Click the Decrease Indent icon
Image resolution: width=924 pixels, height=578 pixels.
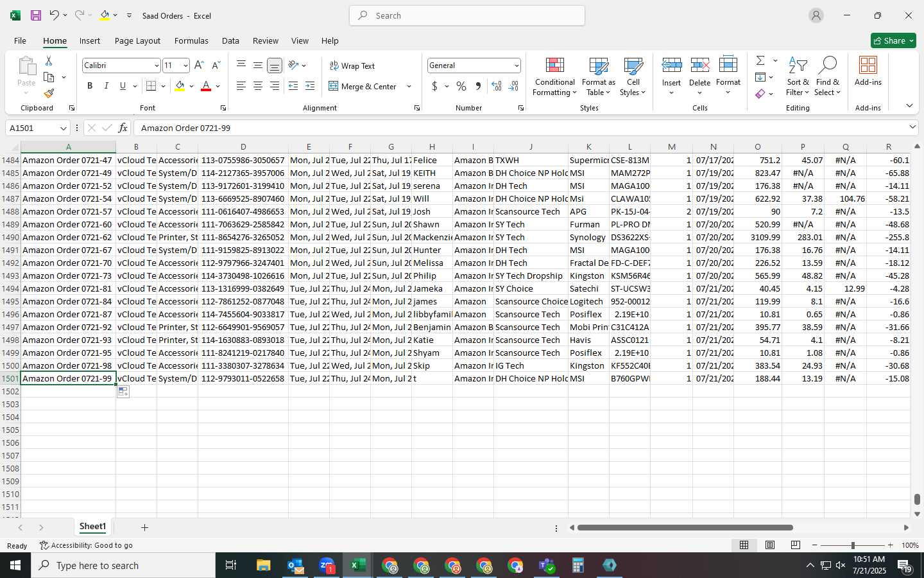pos(293,86)
